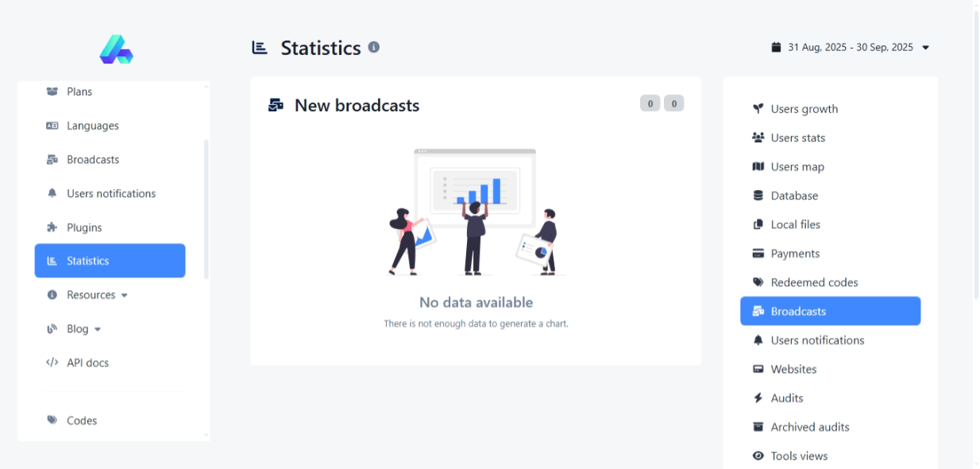
Task: Click the app logo icon
Action: pos(116,49)
